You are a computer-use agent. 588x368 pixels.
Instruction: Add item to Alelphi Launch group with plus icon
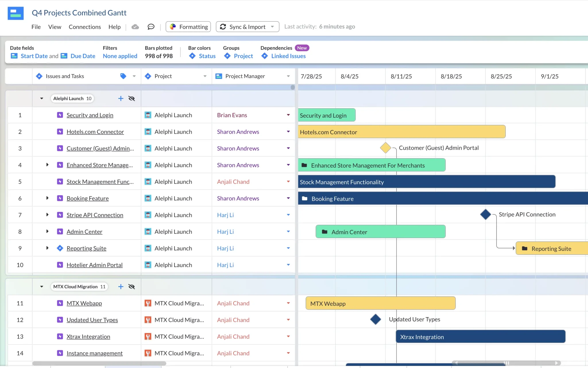(121, 98)
